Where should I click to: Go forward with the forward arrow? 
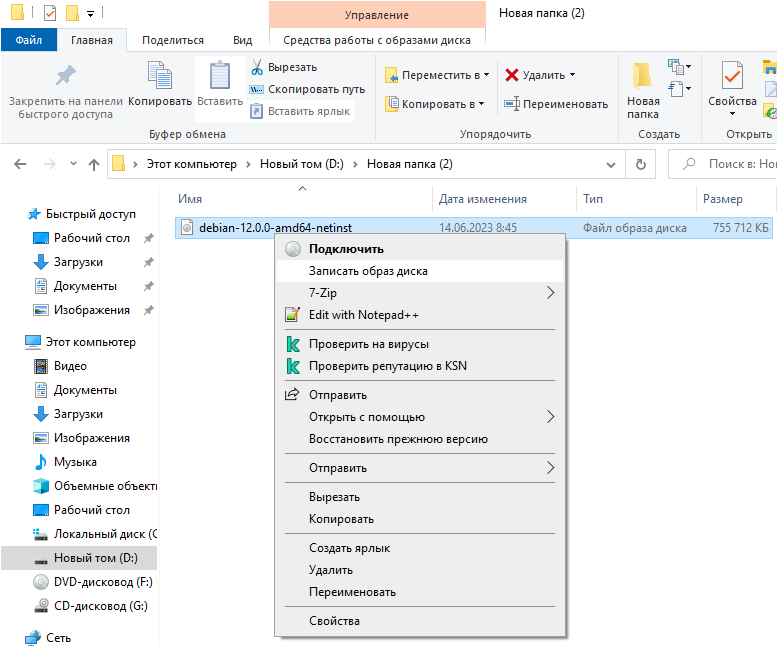[x=50, y=164]
